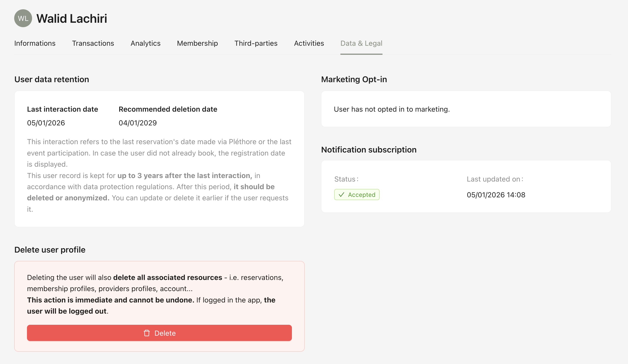Click the recommended deletion date 04/01/2029
Screen dimensions: 628x364
coord(138,123)
